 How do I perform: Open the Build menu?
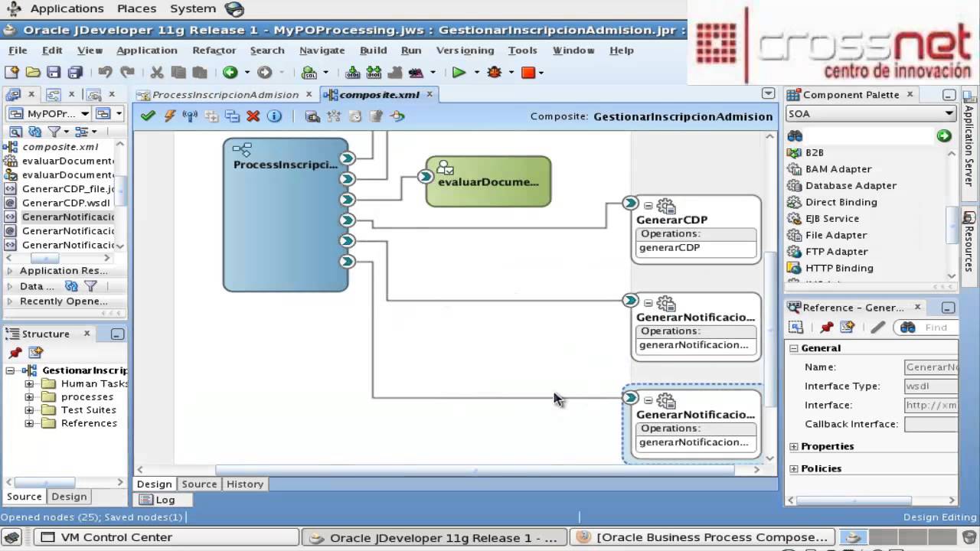coord(374,50)
